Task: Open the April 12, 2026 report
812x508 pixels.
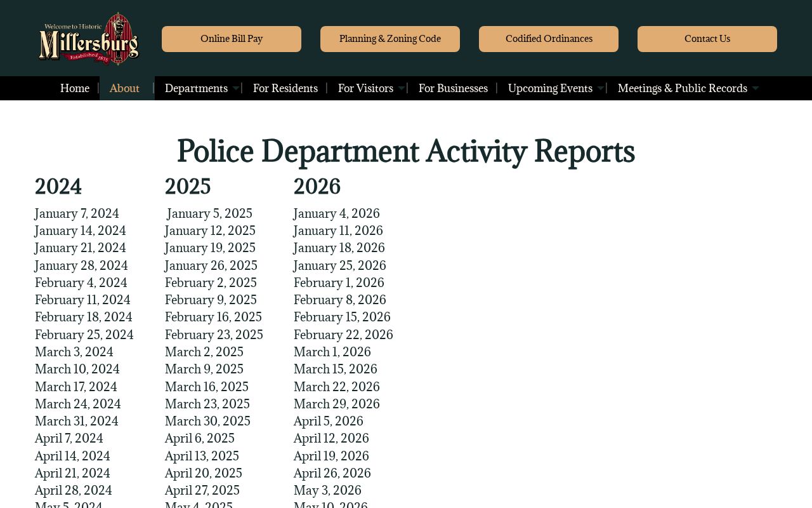Action: click(331, 438)
